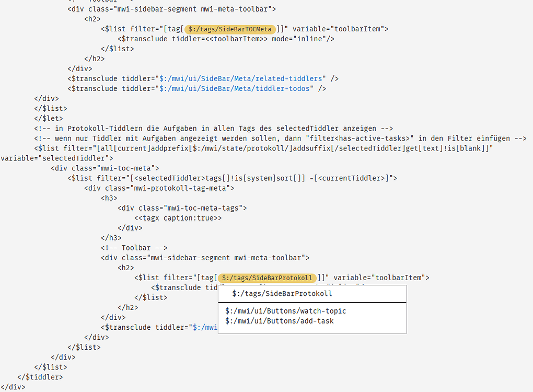Click the <h3> opening tag
The width and height of the screenshot is (533, 392).
[x=109, y=198]
